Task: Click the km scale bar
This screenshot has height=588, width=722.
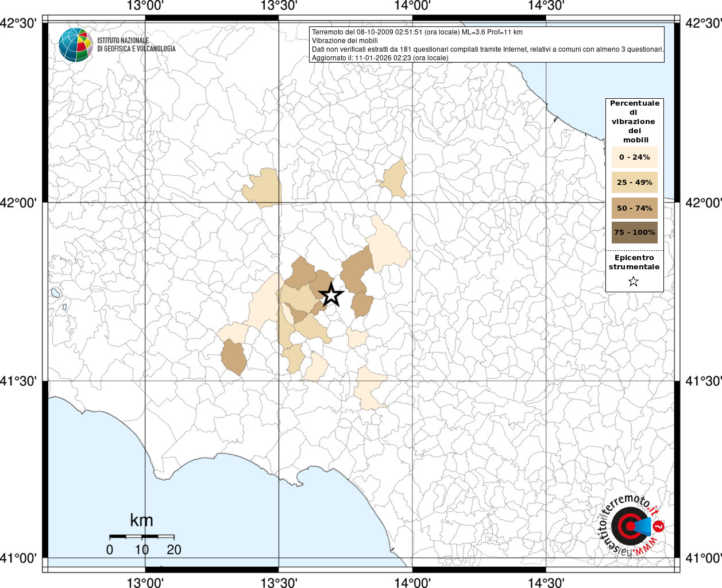Action: coord(142,536)
